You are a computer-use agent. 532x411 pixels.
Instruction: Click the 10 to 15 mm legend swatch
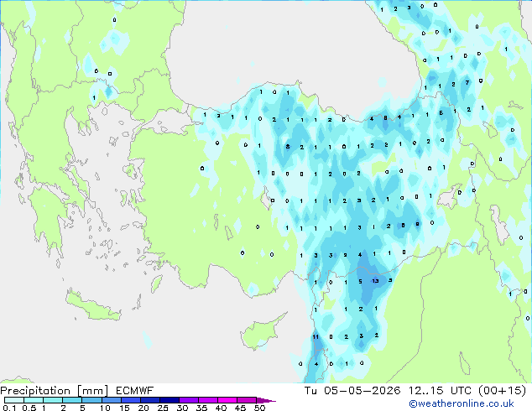click(x=111, y=400)
